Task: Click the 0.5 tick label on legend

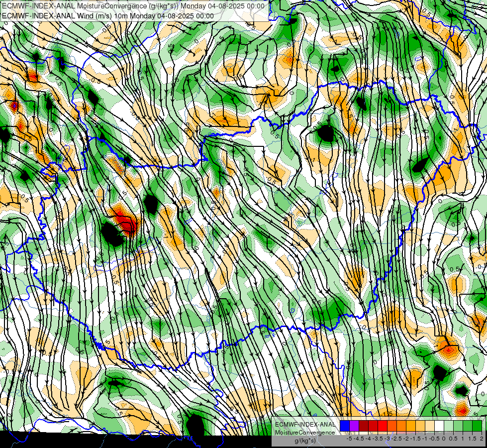Action: point(454,439)
